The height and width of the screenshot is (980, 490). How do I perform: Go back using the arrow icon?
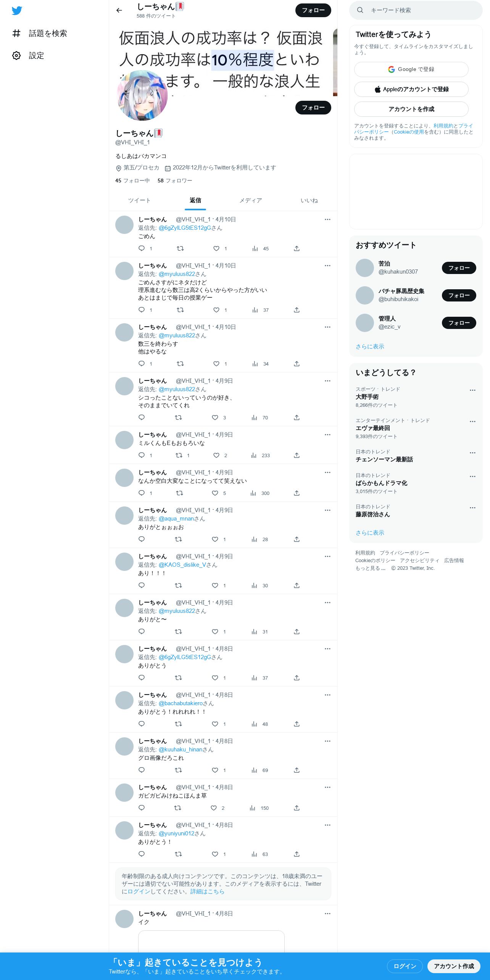tap(119, 10)
